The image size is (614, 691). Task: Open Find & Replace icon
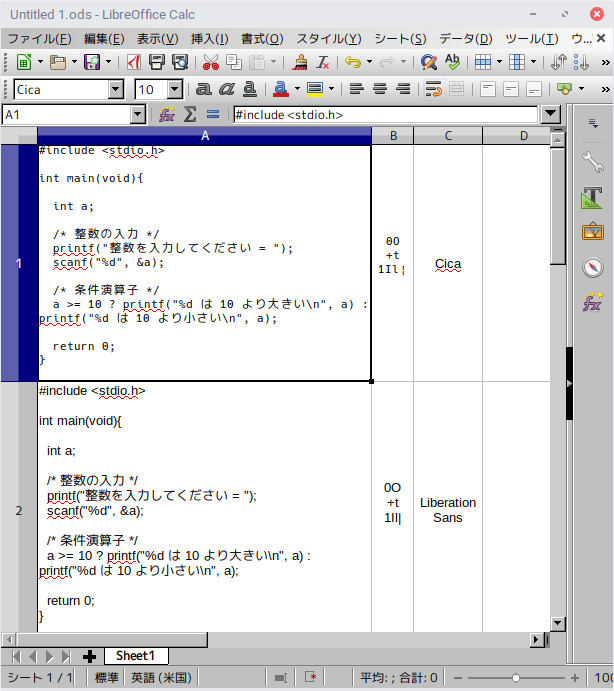coord(429,62)
